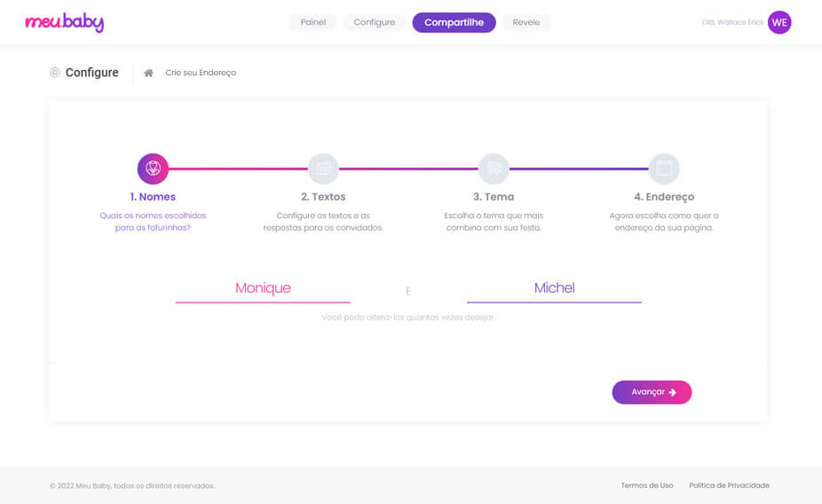Switch to the Configure tab
822x504 pixels.
[x=374, y=22]
